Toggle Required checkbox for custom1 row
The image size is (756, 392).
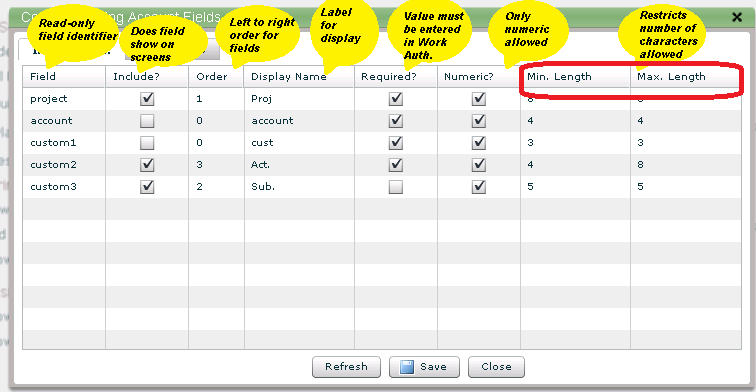click(396, 143)
